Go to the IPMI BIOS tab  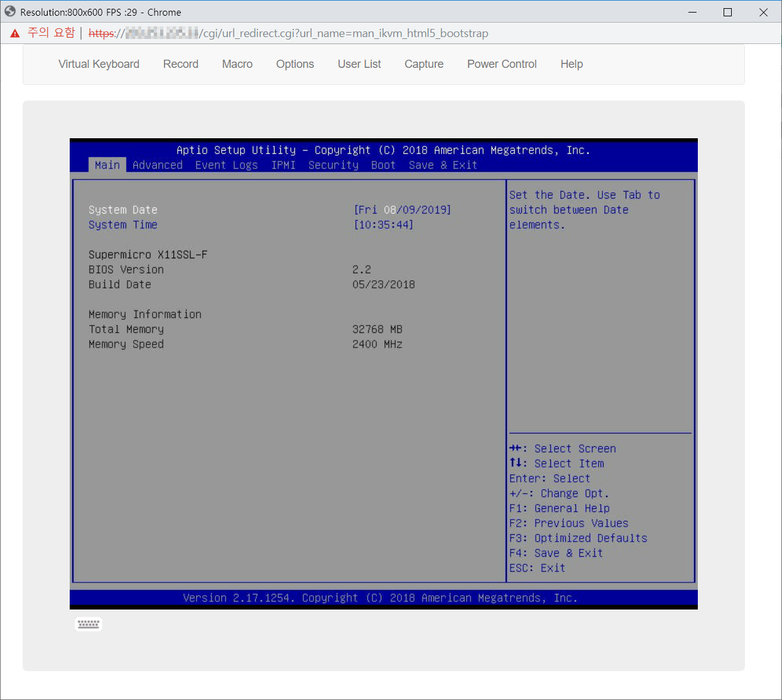point(283,165)
